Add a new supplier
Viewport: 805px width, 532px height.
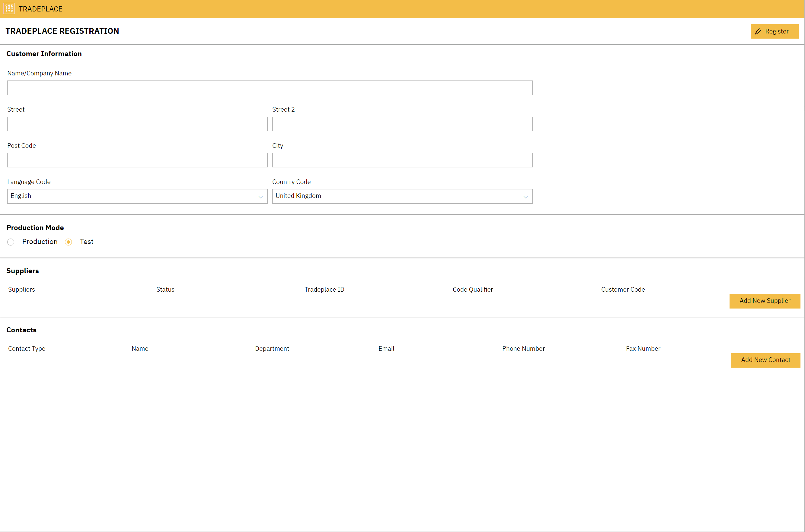click(765, 301)
